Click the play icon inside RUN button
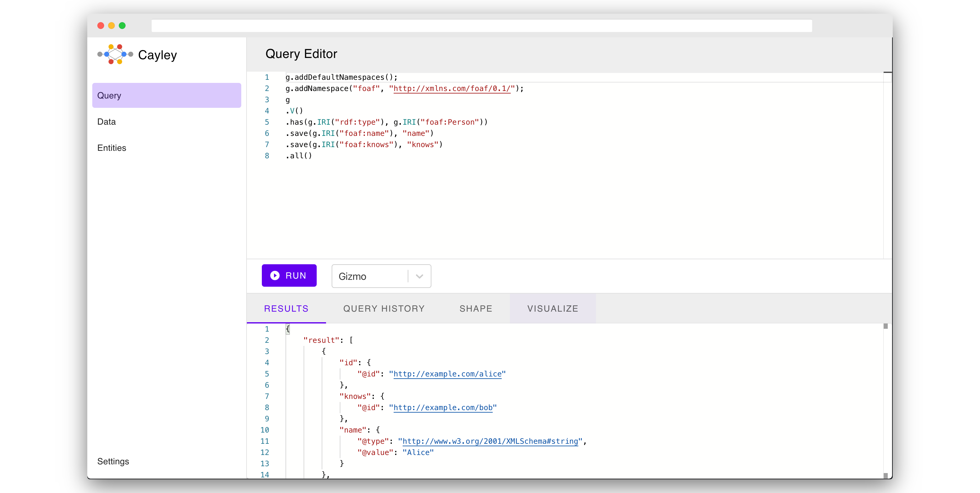The width and height of the screenshot is (980, 493). pos(275,275)
